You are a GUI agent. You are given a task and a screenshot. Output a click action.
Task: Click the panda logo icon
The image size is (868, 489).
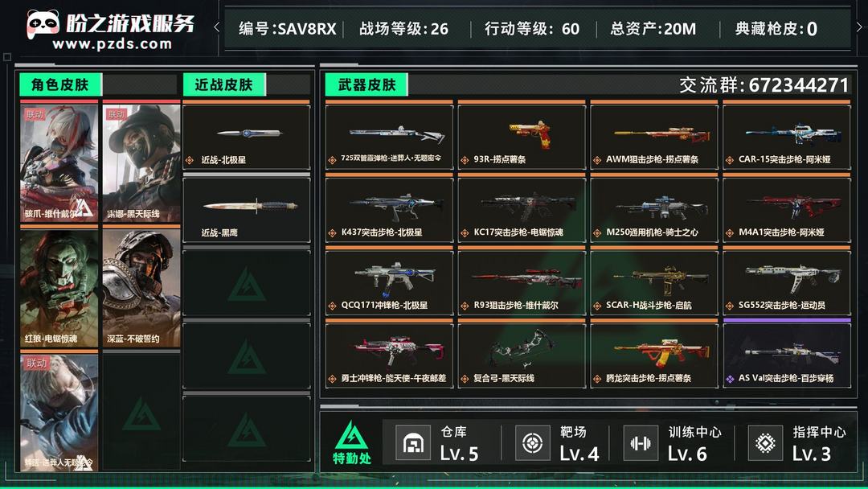pos(42,24)
